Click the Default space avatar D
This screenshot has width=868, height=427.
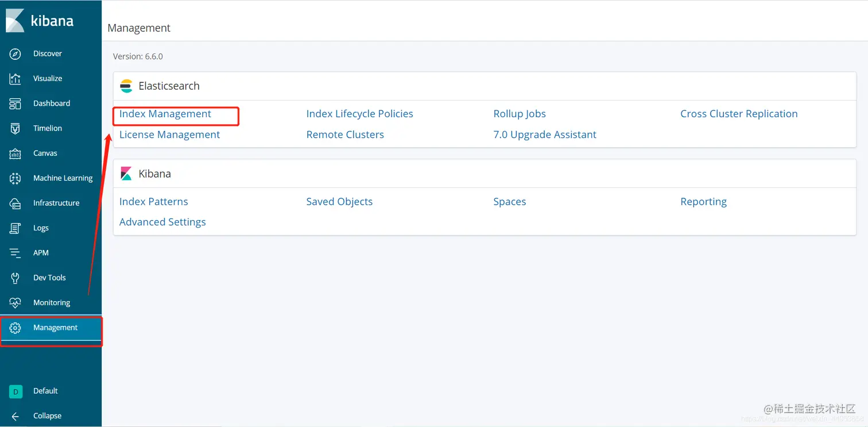pos(15,391)
